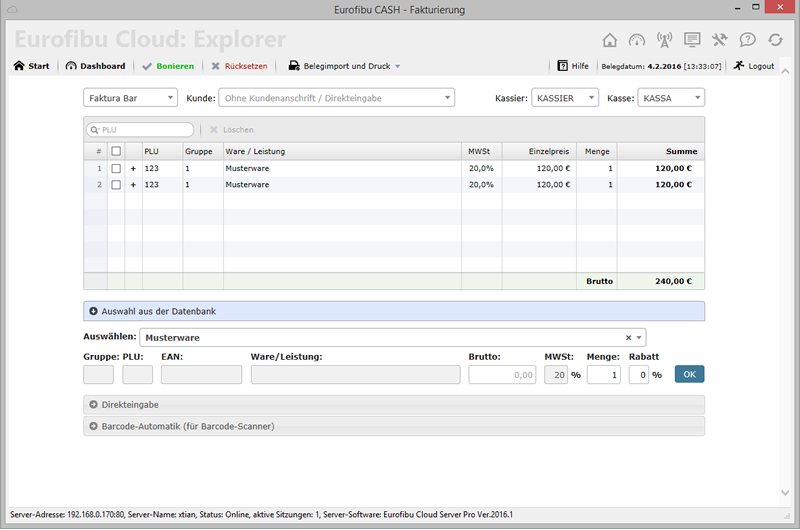This screenshot has height=530, width=800.
Task: Toggle the select-all checkbox in table header
Action: point(116,152)
